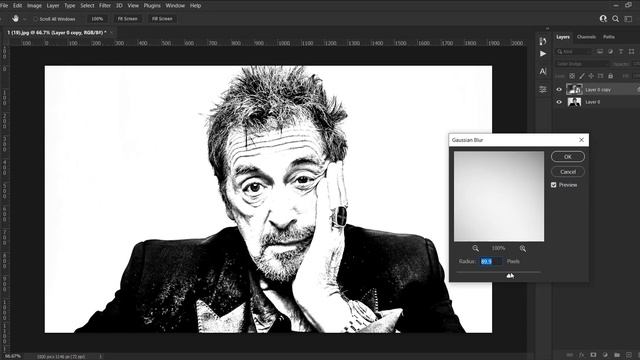Create new group folder icon
The image size is (640, 360).
click(x=617, y=355)
